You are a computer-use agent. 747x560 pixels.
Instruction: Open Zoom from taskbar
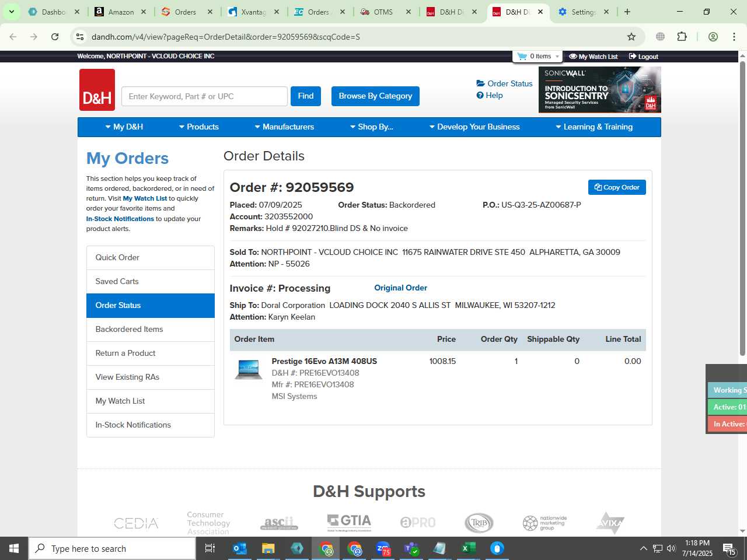pos(383,548)
